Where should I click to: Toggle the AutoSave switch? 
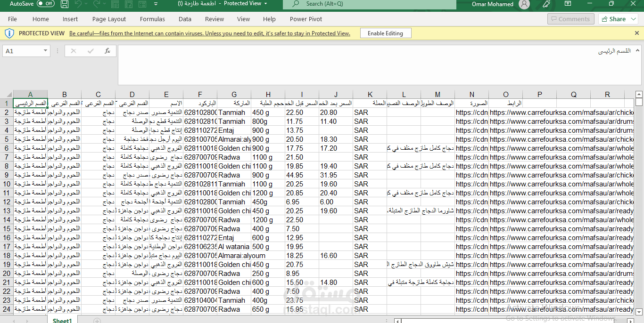point(45,4)
